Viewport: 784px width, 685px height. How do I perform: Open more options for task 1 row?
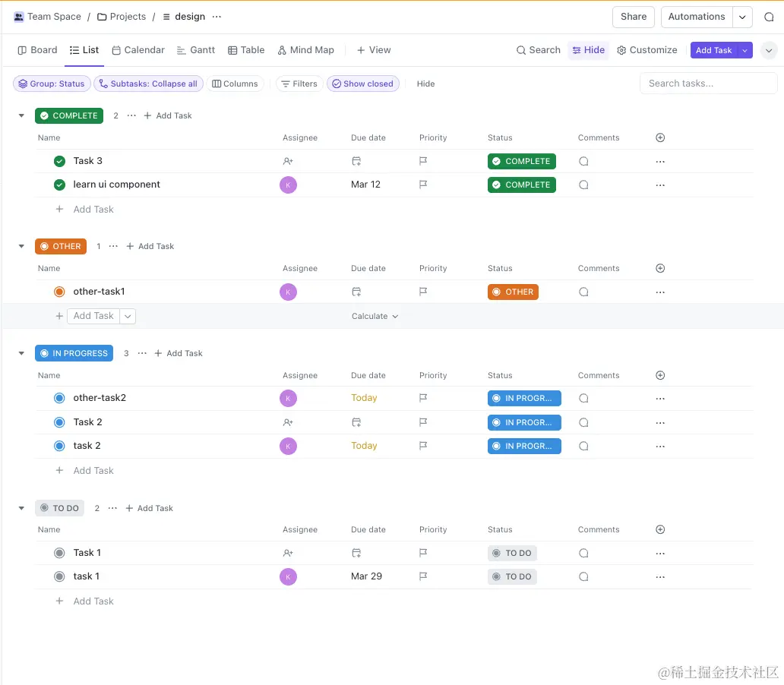pos(660,576)
